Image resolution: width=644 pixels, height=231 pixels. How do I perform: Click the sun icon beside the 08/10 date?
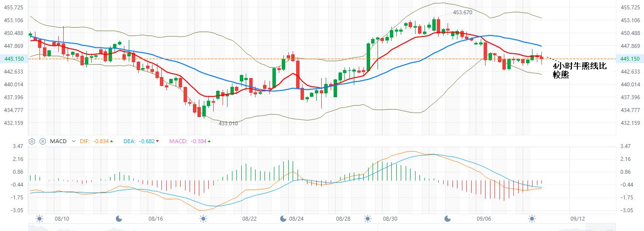pyautogui.click(x=39, y=218)
